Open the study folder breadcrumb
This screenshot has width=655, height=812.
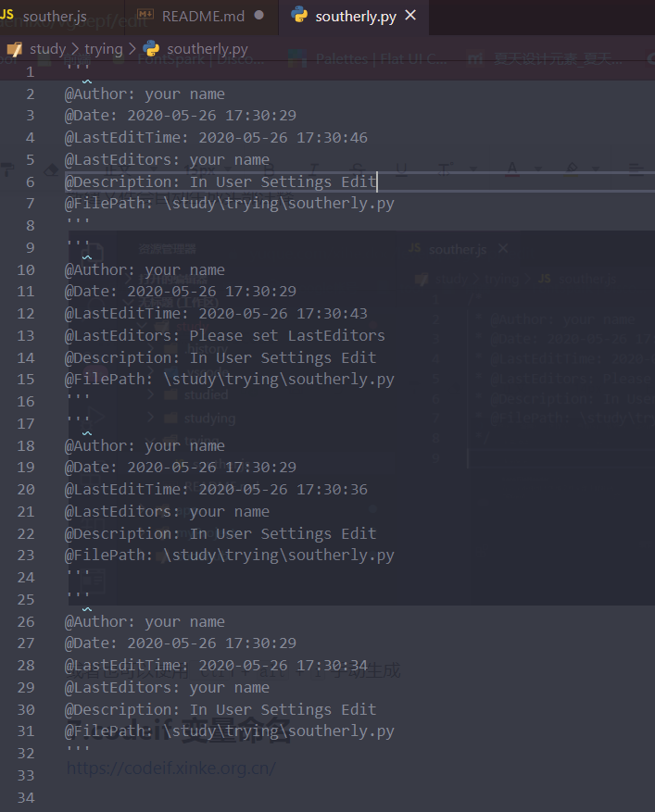pos(47,49)
